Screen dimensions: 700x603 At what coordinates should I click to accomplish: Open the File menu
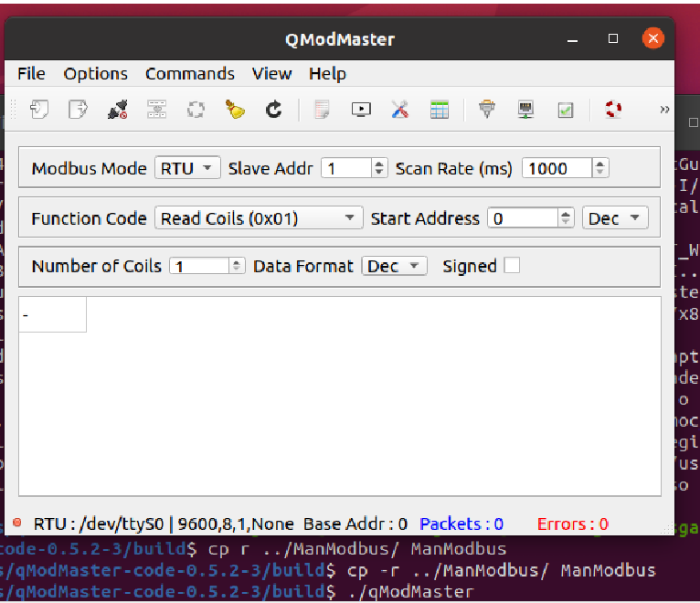pos(31,74)
